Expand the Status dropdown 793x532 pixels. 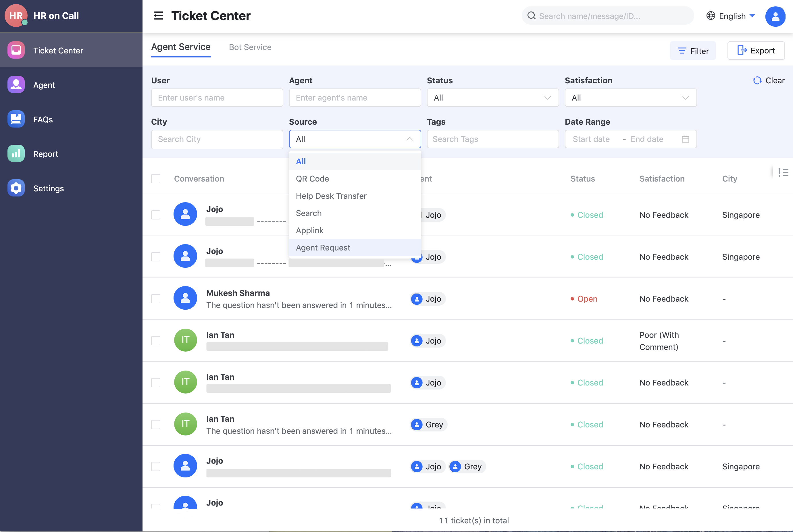click(492, 98)
